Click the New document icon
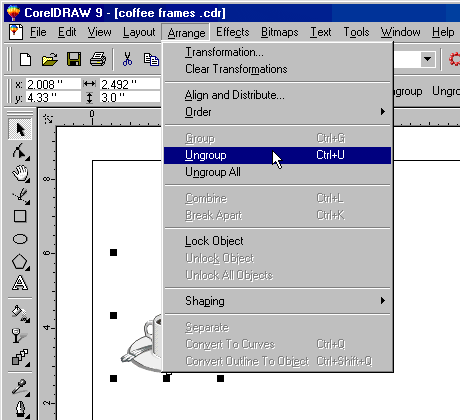The height and width of the screenshot is (420, 460). pos(26,60)
